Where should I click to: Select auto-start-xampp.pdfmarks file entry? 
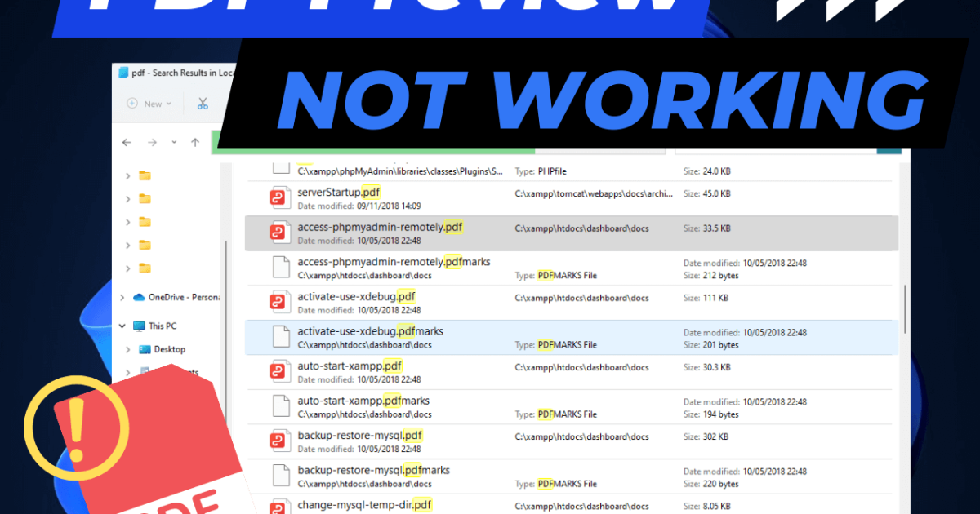(x=571, y=406)
